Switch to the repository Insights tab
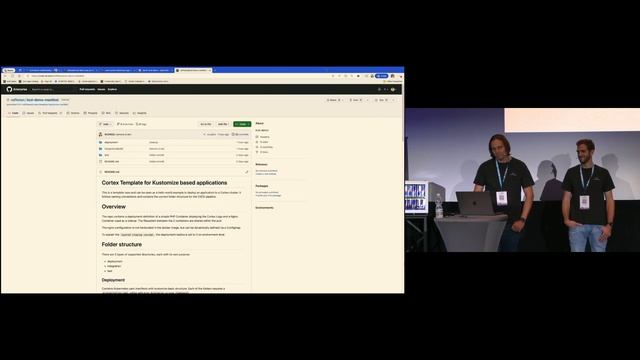 click(x=140, y=113)
